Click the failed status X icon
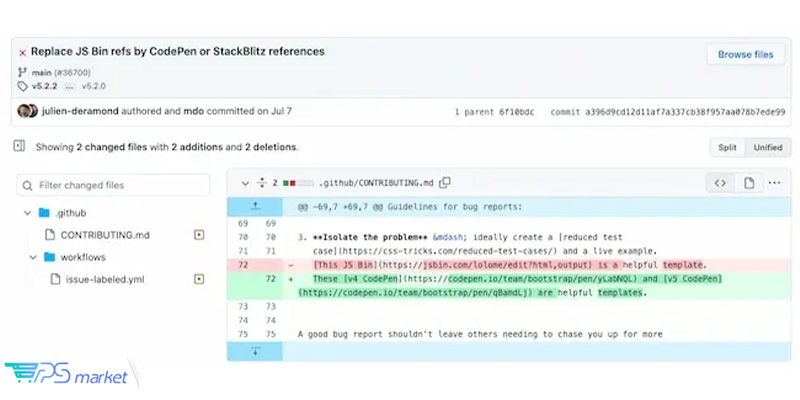800x400 pixels. click(22, 53)
